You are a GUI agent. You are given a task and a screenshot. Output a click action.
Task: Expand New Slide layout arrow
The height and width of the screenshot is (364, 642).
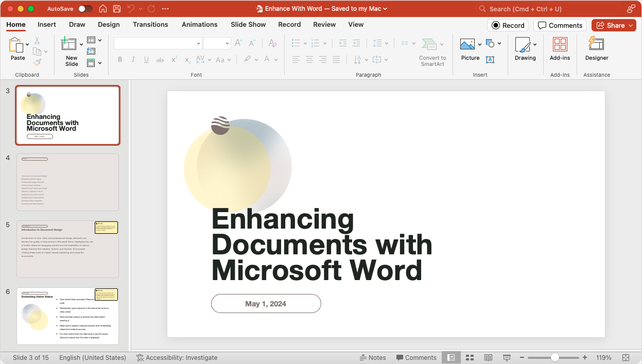tap(81, 45)
